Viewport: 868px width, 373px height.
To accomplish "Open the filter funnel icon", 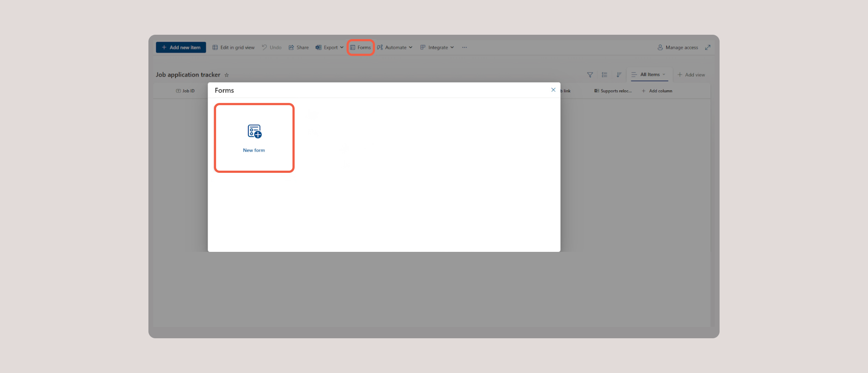I will [x=590, y=75].
